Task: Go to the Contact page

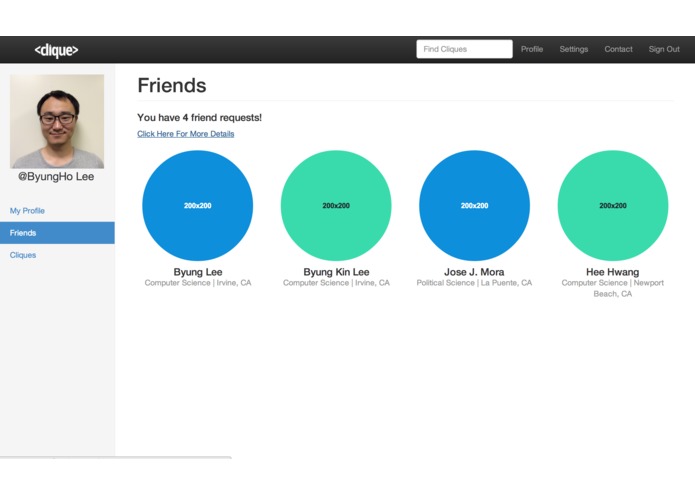Action: pyautogui.click(x=618, y=49)
